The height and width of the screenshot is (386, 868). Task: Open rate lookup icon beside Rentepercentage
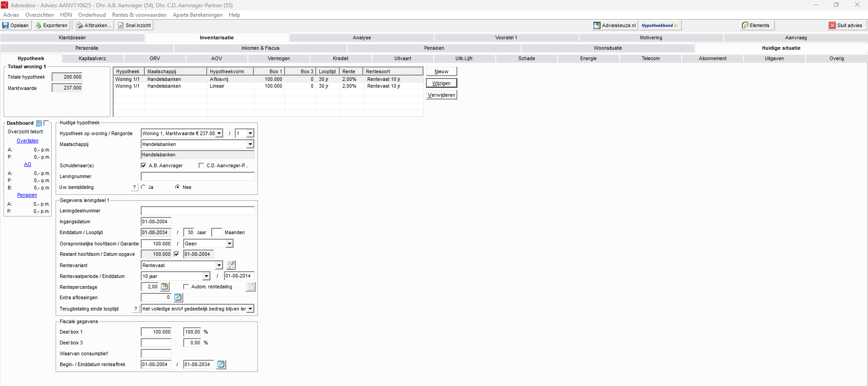click(x=165, y=287)
